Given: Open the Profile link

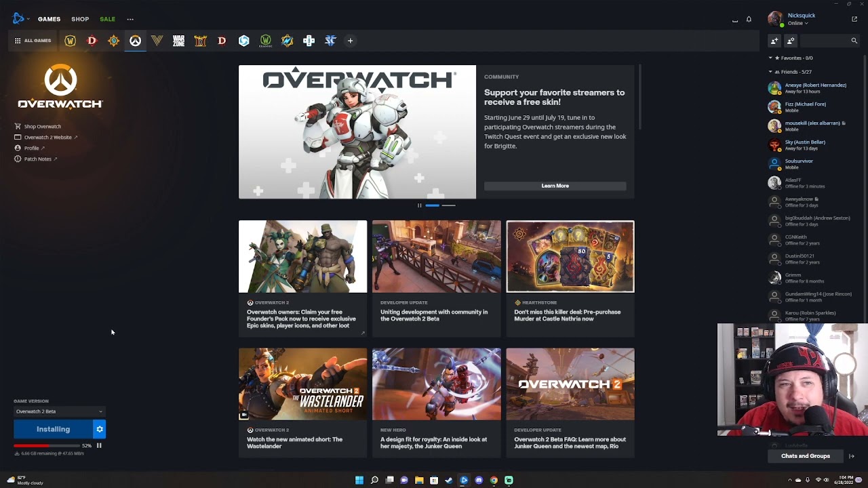Looking at the screenshot, I should tap(30, 148).
